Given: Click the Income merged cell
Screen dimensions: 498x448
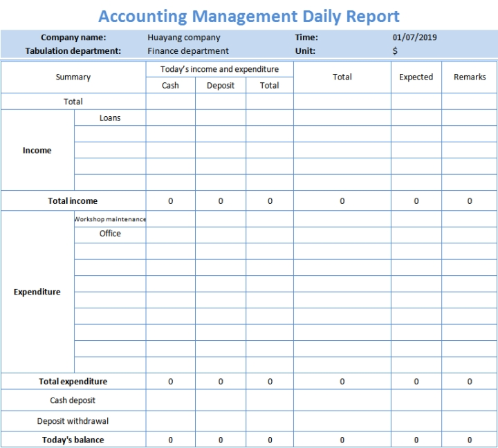Looking at the screenshot, I should click(x=37, y=150).
